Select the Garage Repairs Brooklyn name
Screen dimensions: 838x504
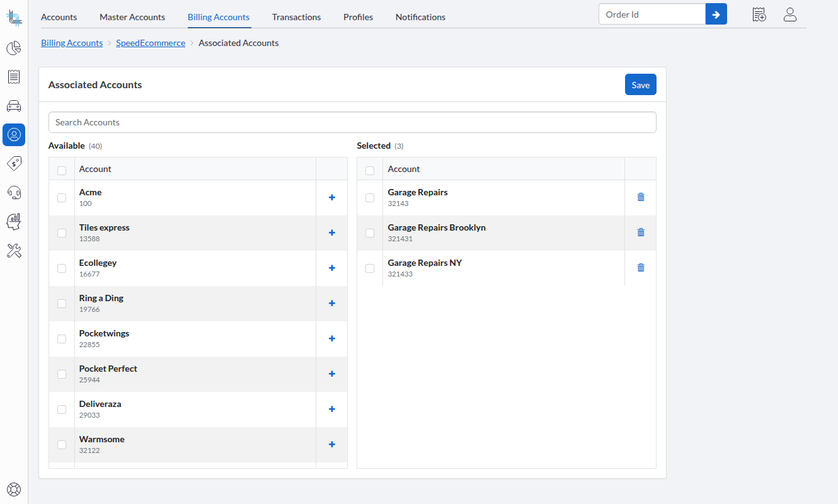point(437,227)
